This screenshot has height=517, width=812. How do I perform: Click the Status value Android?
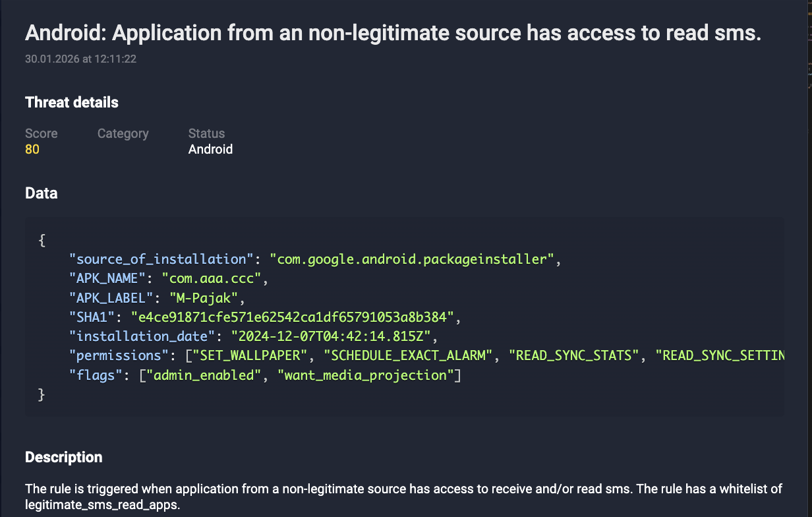(x=210, y=149)
